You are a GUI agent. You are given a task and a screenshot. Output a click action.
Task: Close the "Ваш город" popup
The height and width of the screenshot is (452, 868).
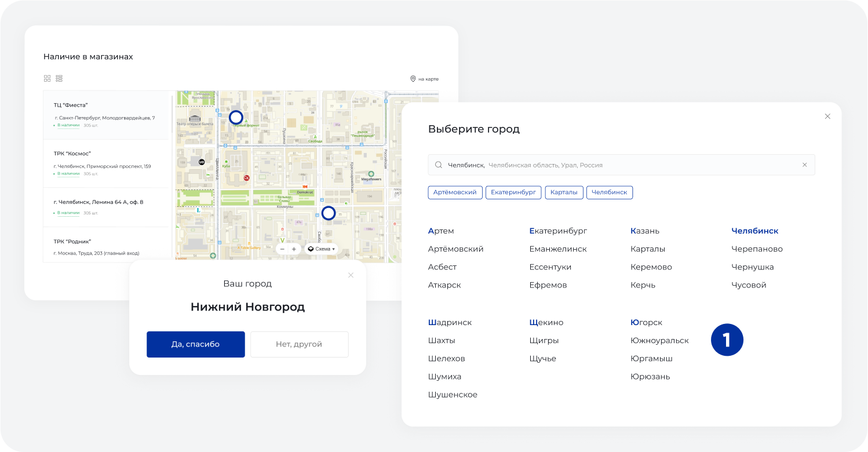tap(351, 275)
